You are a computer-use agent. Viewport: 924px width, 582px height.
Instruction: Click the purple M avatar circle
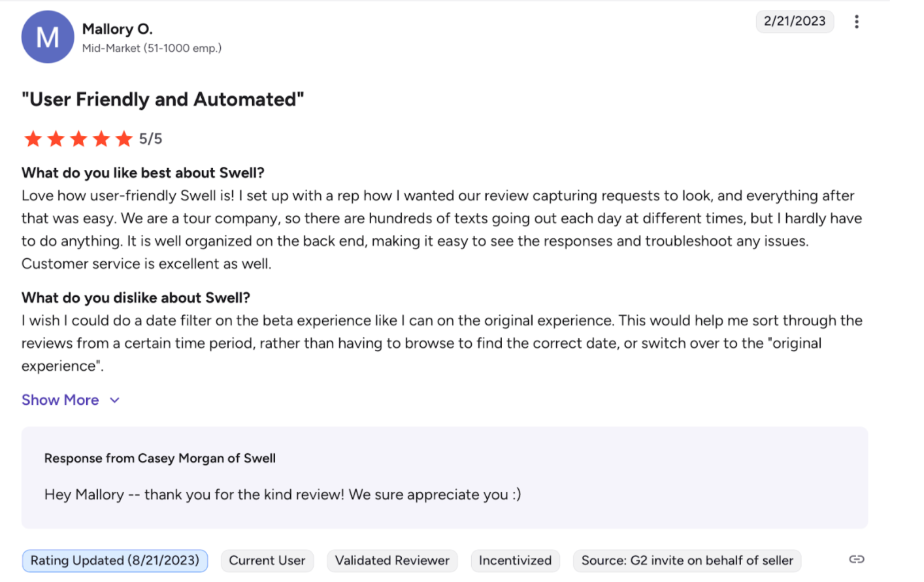pyautogui.click(x=48, y=37)
